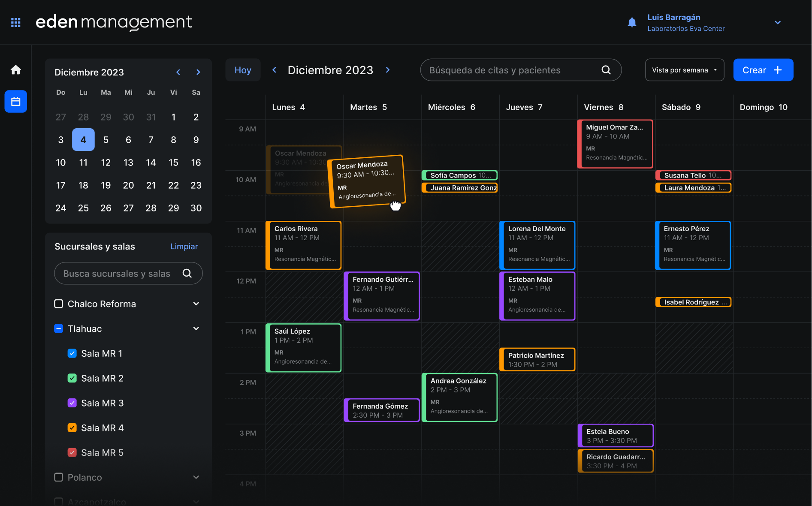This screenshot has width=812, height=506.
Task: Open user account menu chevron
Action: point(777,23)
